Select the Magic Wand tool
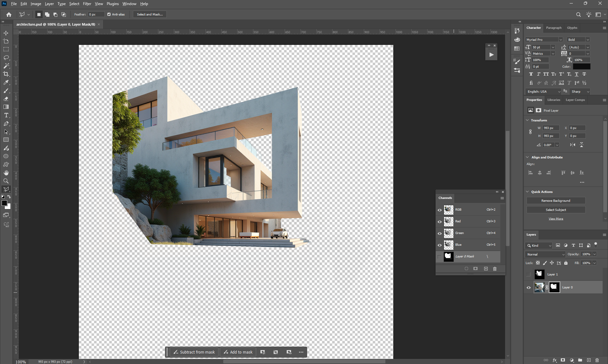Screen dimensions: 608x364 (6, 66)
